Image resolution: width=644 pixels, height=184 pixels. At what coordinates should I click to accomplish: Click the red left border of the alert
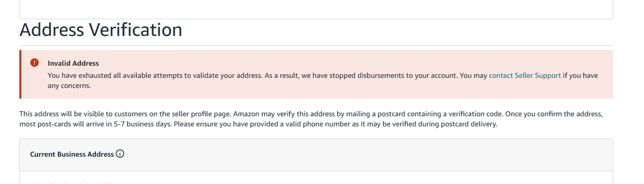(20, 74)
